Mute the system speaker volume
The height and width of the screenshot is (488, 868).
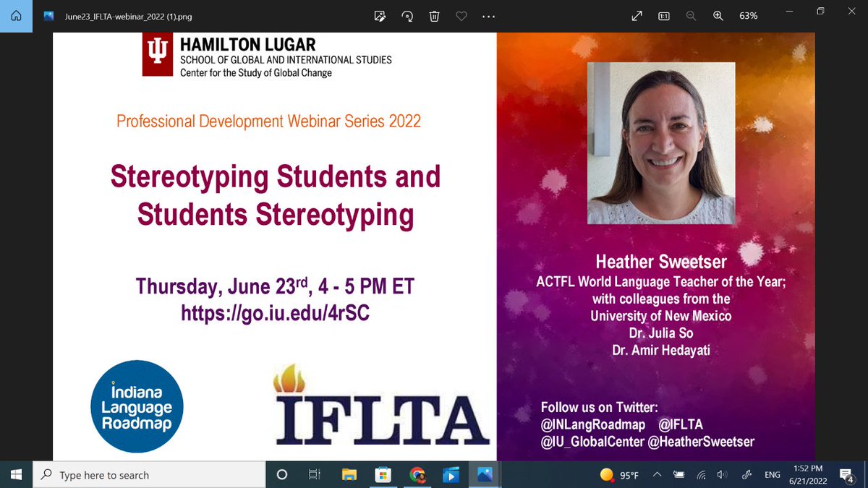(x=723, y=474)
